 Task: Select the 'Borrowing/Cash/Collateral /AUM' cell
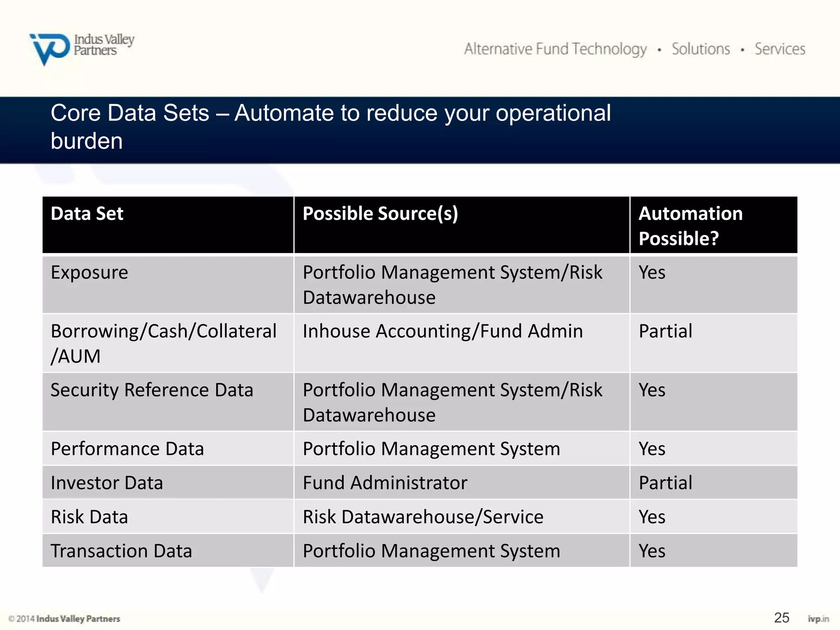(168, 343)
